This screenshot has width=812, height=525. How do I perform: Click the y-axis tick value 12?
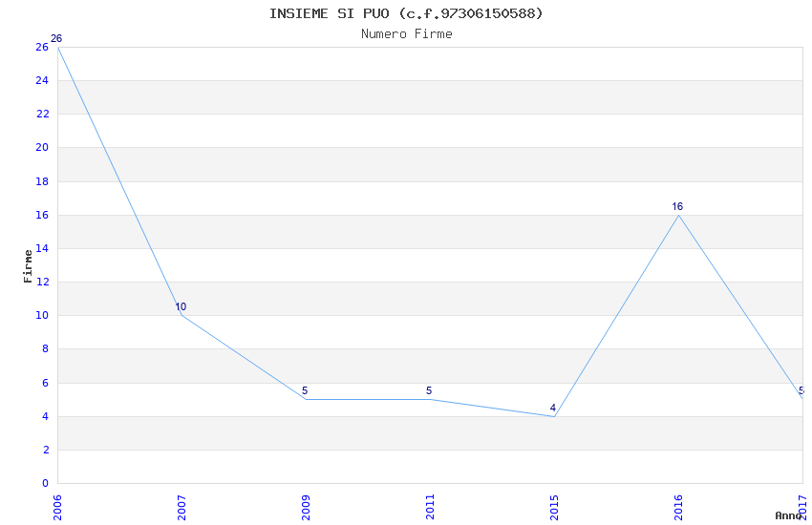click(42, 283)
